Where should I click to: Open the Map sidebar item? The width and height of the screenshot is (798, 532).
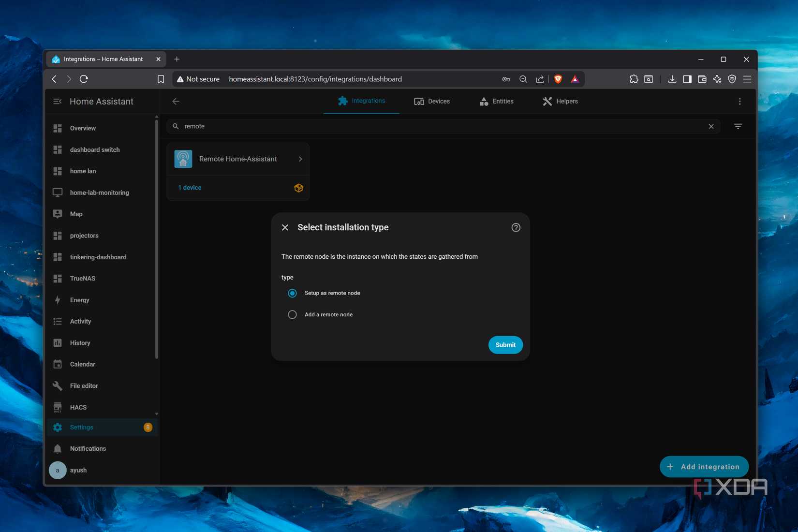(x=102, y=214)
